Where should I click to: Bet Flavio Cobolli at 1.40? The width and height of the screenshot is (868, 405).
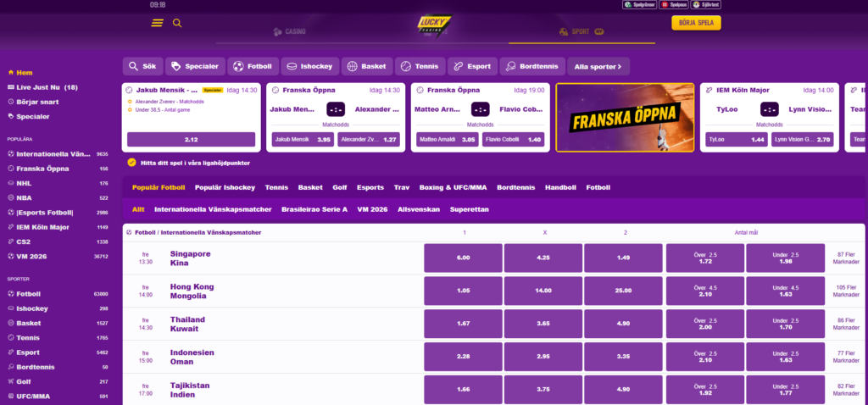click(x=513, y=140)
